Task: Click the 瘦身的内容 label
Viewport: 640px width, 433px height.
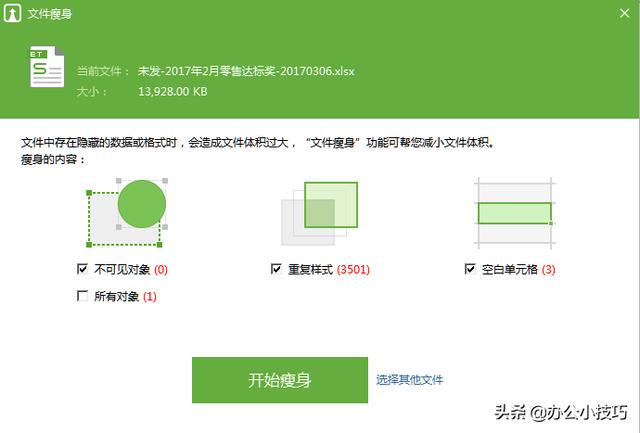Action: point(53,159)
